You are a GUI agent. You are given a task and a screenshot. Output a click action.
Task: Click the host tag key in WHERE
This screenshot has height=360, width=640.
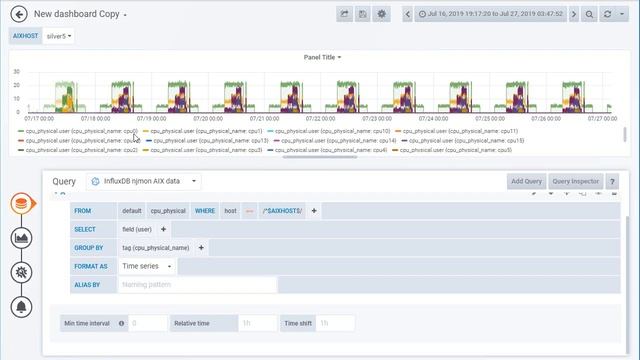point(230,211)
